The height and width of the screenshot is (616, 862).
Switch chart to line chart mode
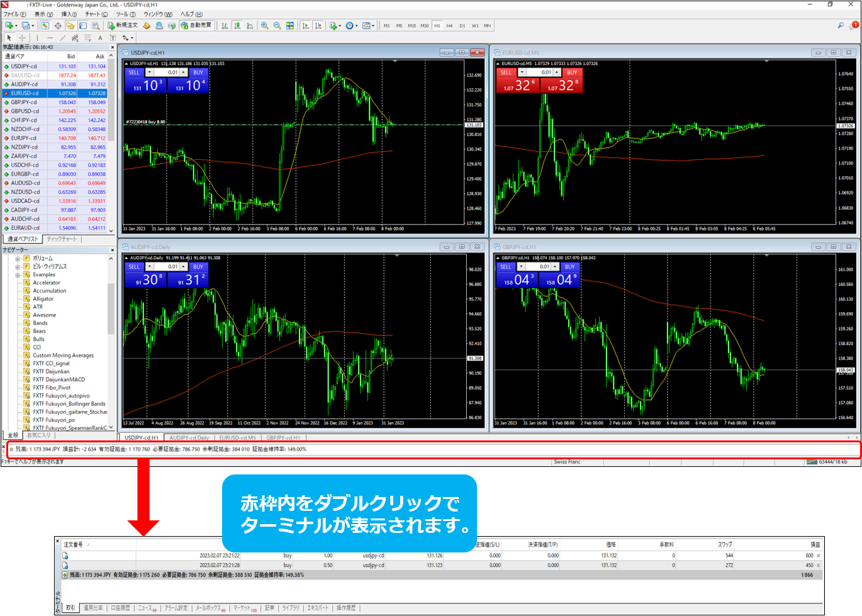(x=250, y=26)
